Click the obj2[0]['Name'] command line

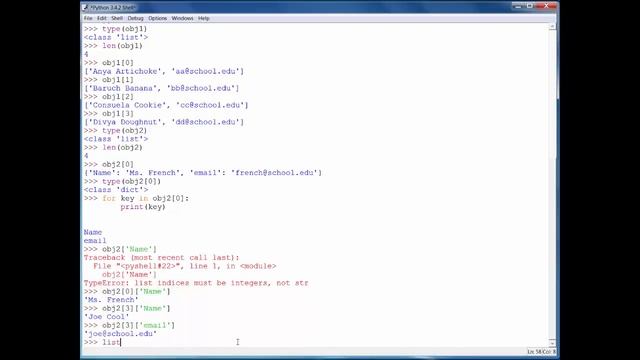tap(127, 291)
